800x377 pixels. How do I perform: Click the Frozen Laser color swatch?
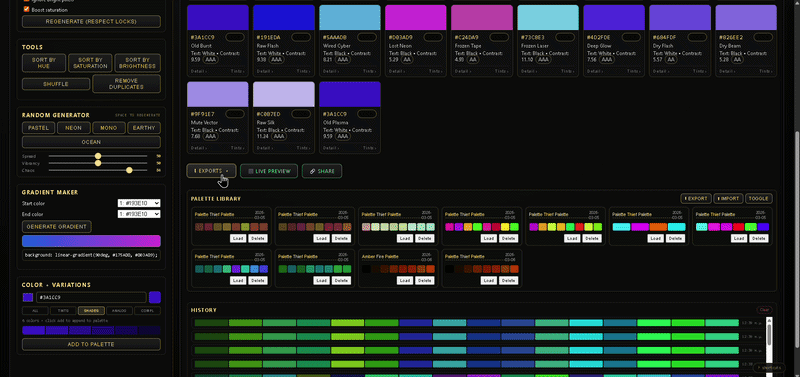click(x=548, y=17)
